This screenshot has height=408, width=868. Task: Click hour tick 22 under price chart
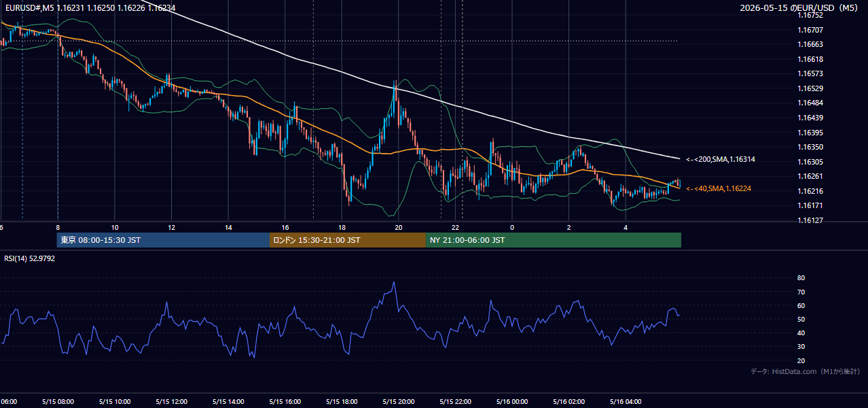pos(456,227)
